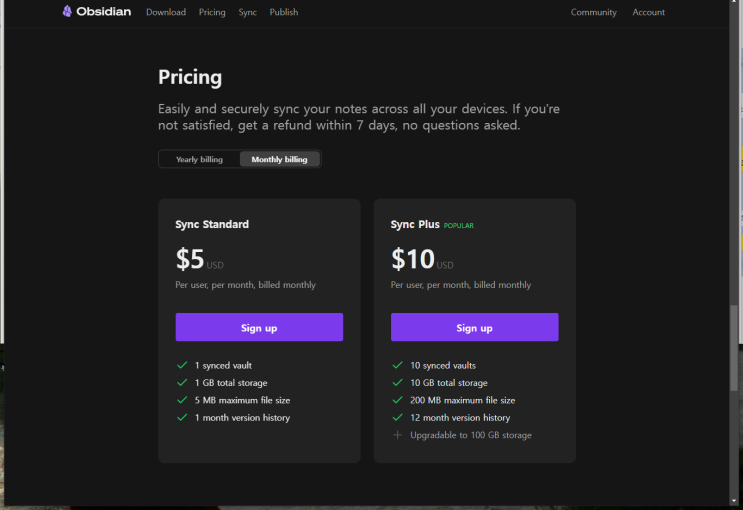
Task: Click checkmark beside "200 MB maximum file size"
Action: (398, 400)
